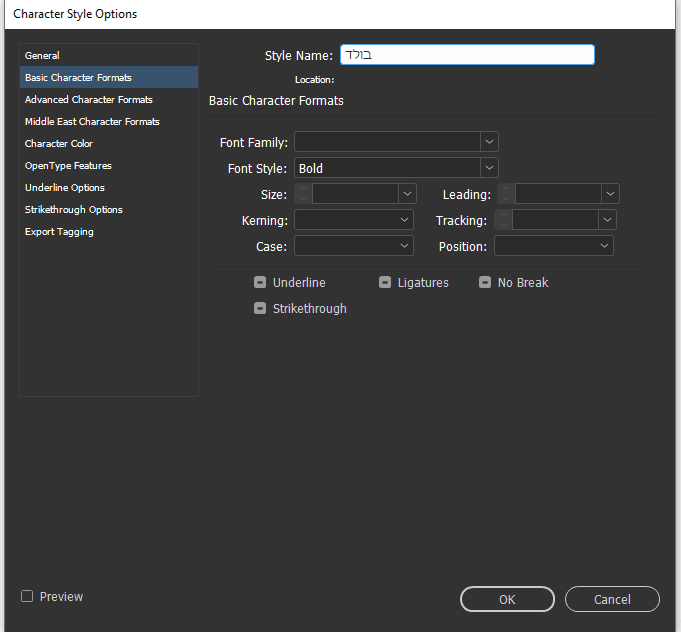The image size is (681, 632).
Task: Click the Size stepper arrows
Action: coord(303,194)
